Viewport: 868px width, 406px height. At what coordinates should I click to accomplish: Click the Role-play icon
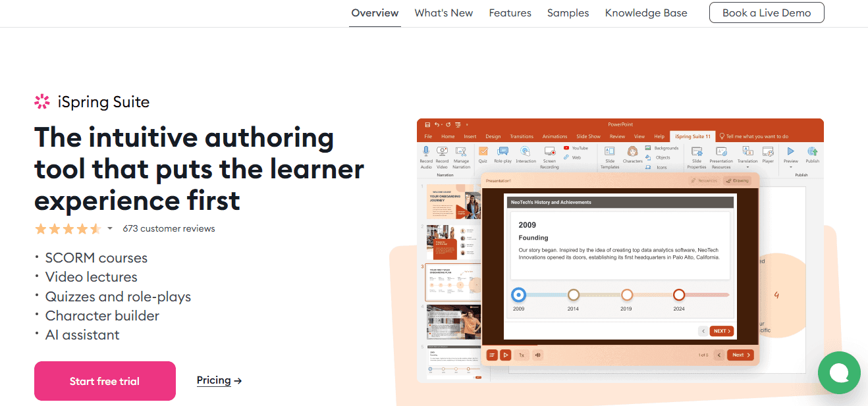pyautogui.click(x=502, y=151)
